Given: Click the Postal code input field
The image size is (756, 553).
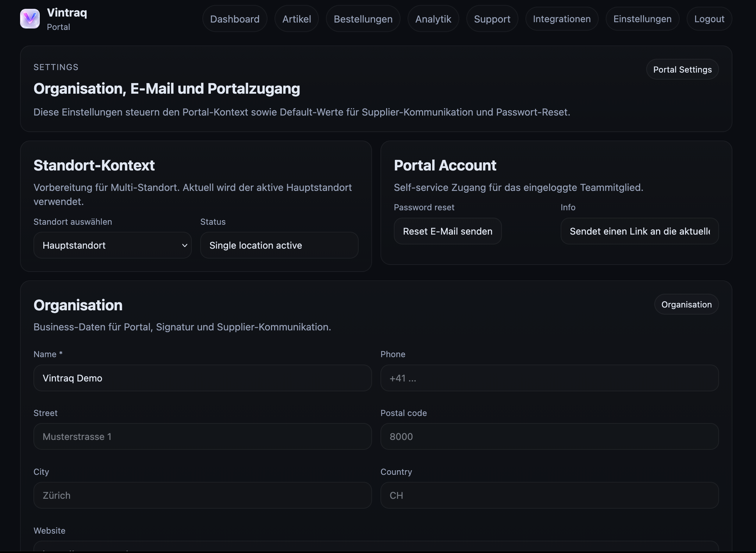Looking at the screenshot, I should 549,436.
